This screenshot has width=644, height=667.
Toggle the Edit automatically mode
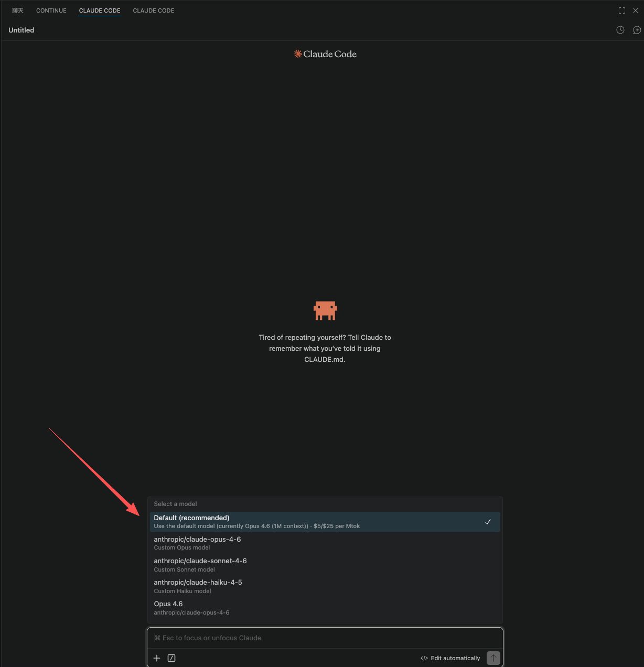[x=450, y=658]
